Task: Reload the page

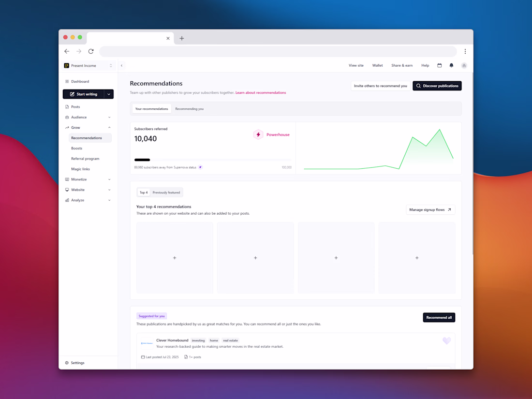Action: [91, 51]
